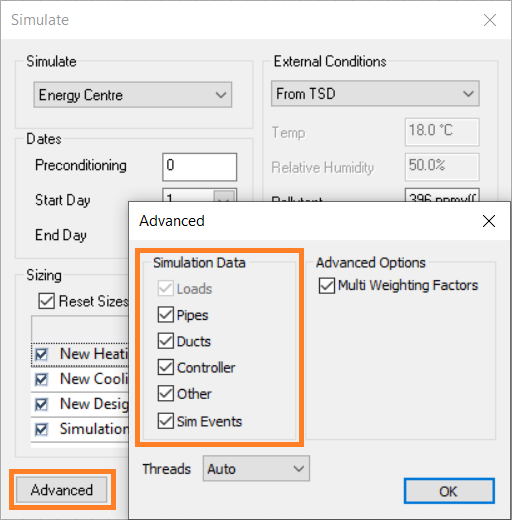Open the Threads Auto dropdown
This screenshot has width=512, height=520.
(x=256, y=468)
